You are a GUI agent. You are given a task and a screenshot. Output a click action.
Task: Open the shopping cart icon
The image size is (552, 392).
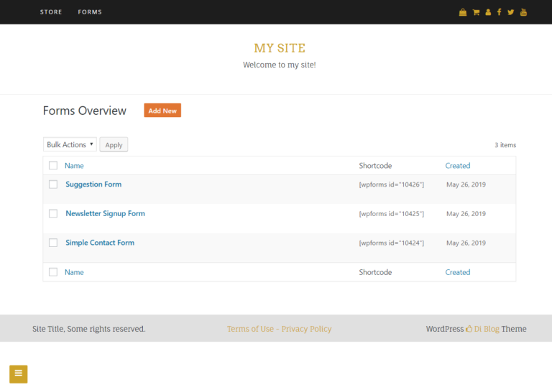pyautogui.click(x=476, y=12)
